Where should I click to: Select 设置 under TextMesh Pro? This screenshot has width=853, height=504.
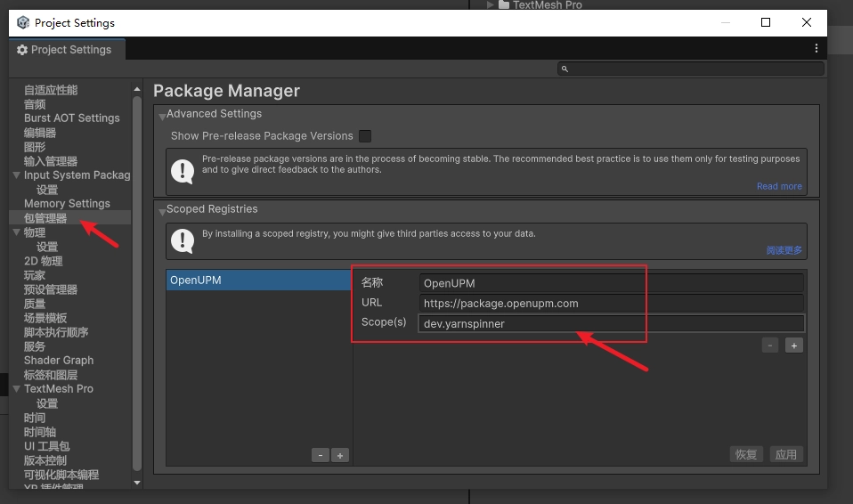point(47,403)
